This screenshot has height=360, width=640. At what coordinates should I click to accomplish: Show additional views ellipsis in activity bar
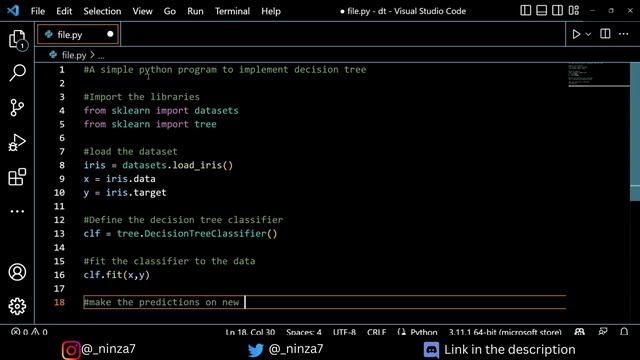click(17, 211)
